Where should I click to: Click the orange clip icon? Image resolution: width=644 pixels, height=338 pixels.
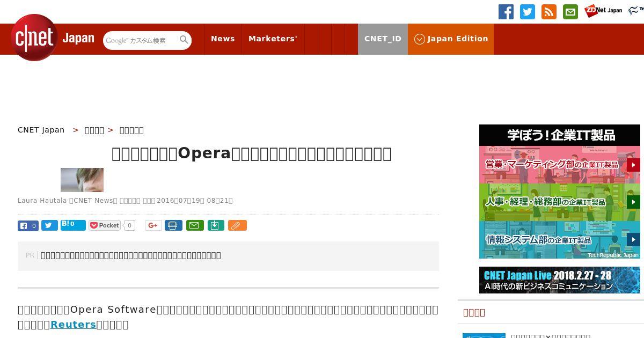pyautogui.click(x=237, y=225)
